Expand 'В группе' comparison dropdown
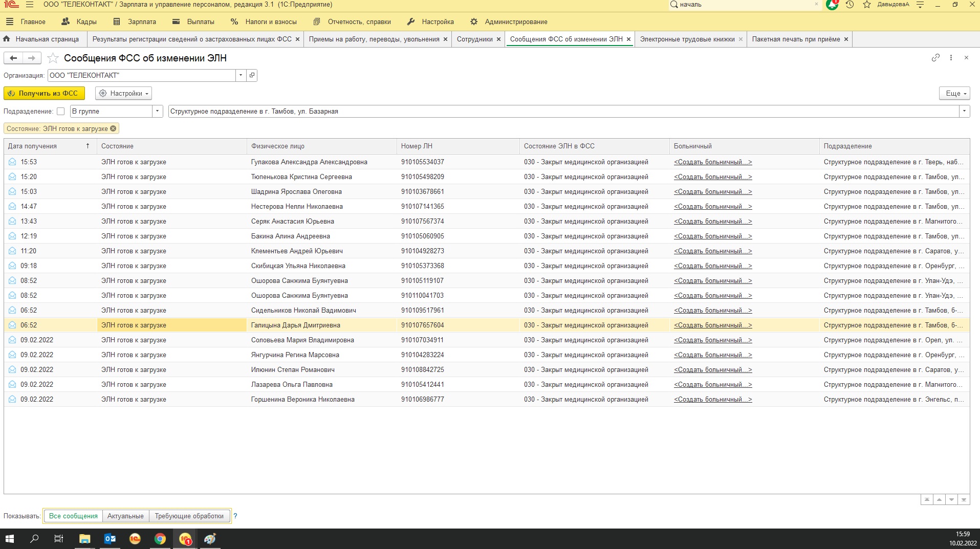This screenshot has width=980, height=549. click(x=158, y=112)
